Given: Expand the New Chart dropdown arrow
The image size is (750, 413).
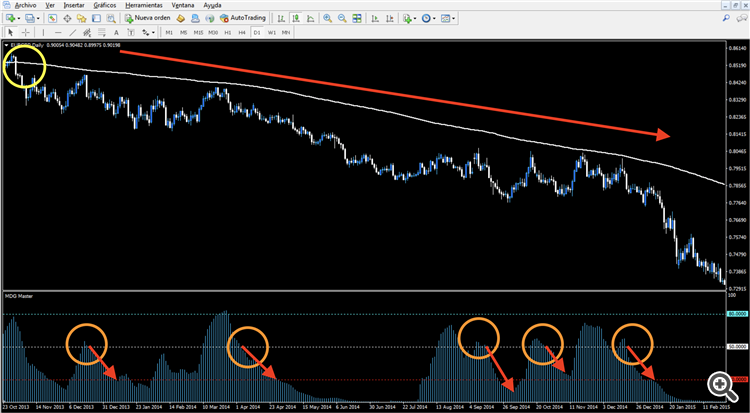Looking at the screenshot, I should [18, 19].
